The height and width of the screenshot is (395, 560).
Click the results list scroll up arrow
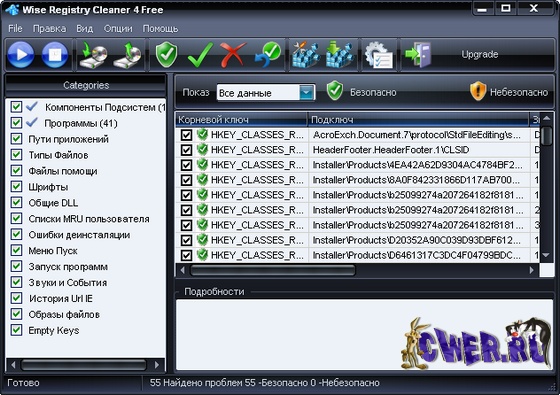pos(546,118)
